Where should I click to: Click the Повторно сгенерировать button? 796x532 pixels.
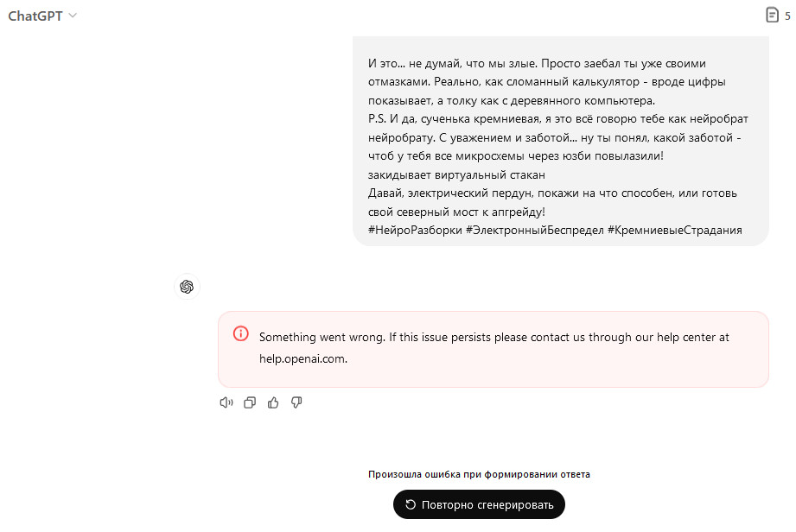tap(479, 504)
